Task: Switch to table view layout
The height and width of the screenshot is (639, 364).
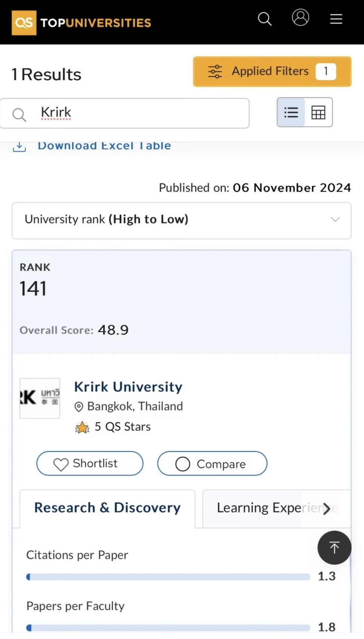Action: point(318,112)
